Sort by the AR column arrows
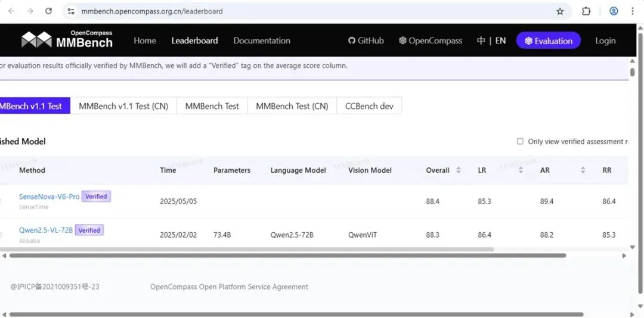The width and height of the screenshot is (644, 318). click(583, 170)
